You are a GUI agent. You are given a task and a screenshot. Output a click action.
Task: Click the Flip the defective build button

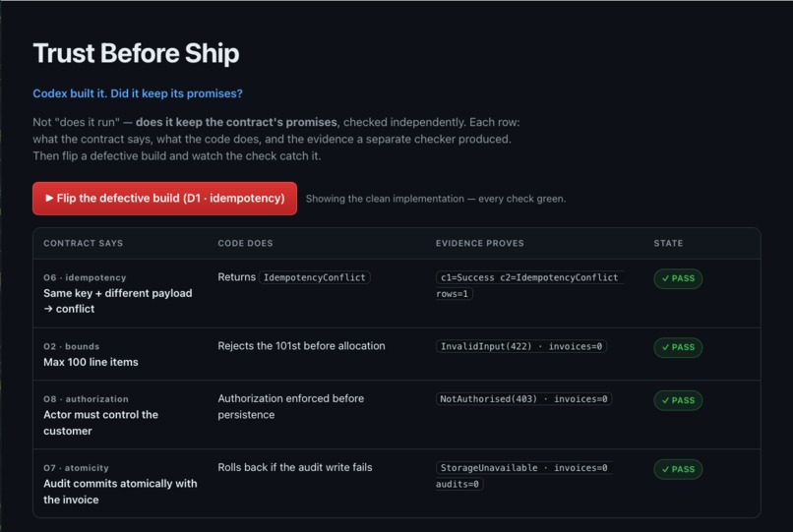(164, 199)
